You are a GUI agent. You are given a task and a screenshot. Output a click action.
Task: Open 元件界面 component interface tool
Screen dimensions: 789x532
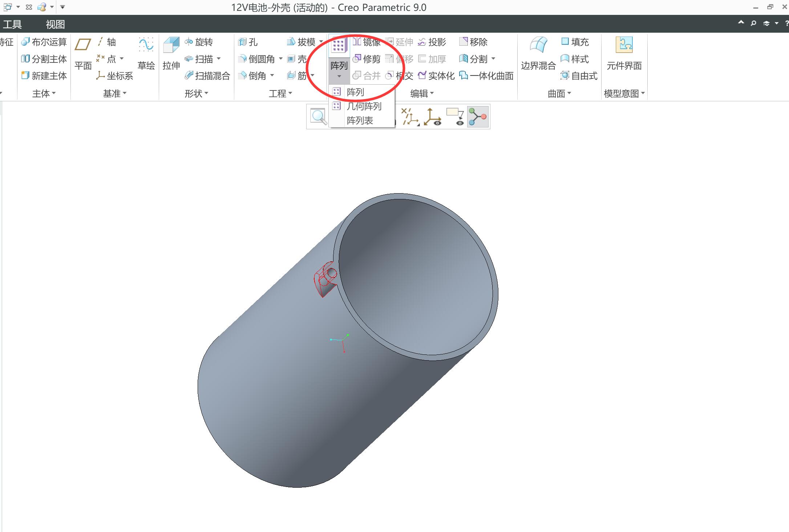pos(624,54)
